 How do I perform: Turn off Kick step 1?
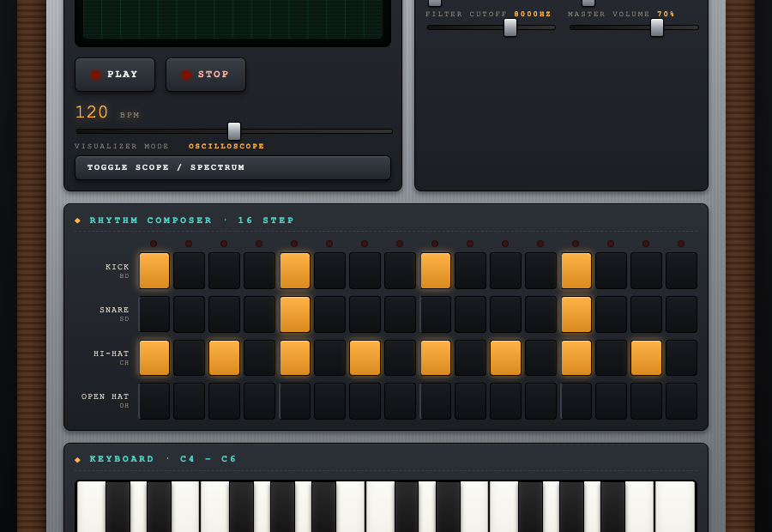154,270
